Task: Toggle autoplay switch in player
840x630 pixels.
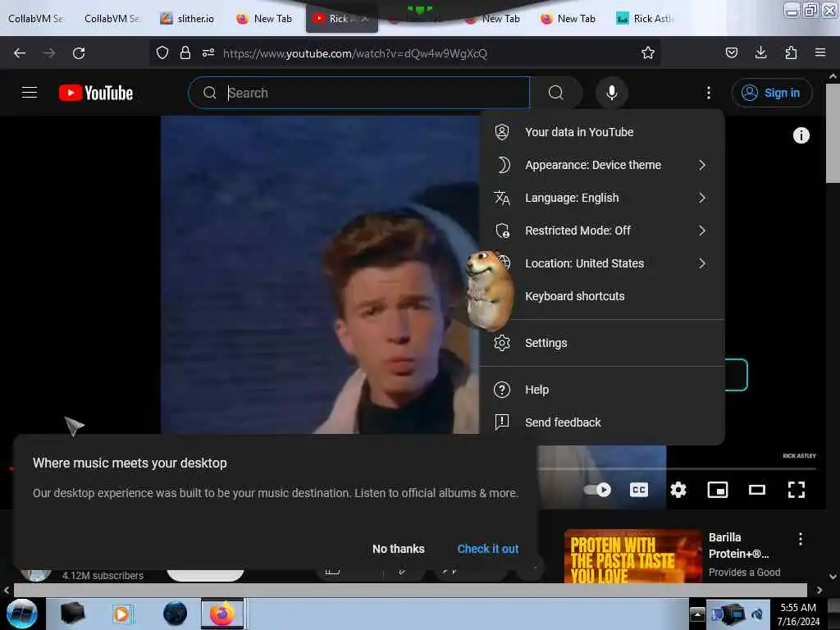Action: point(597,490)
